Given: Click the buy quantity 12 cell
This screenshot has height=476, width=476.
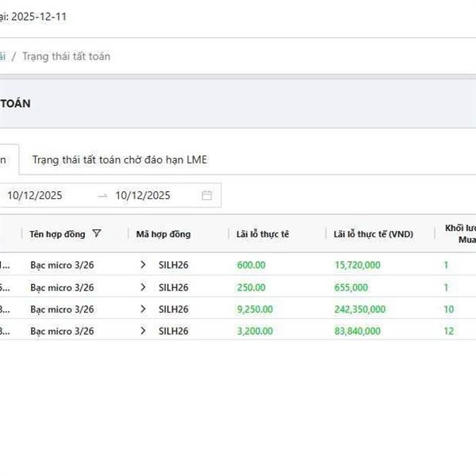Looking at the screenshot, I should coord(449,331).
